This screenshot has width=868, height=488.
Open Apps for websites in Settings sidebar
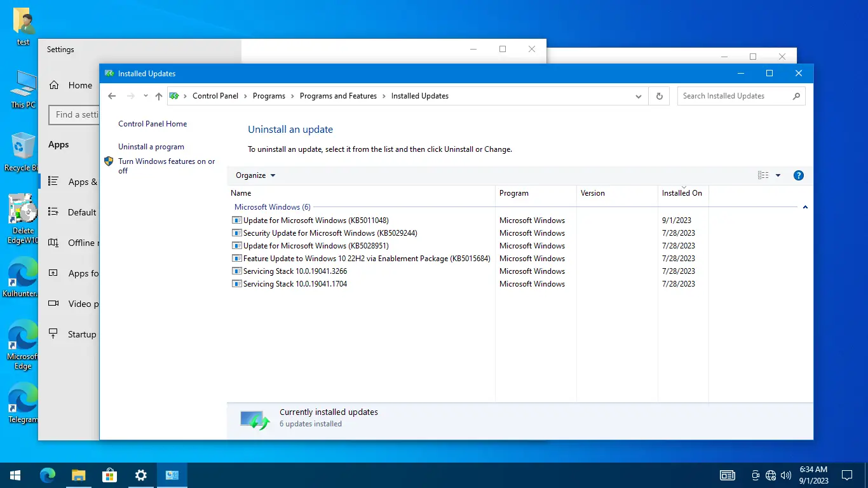pyautogui.click(x=70, y=273)
